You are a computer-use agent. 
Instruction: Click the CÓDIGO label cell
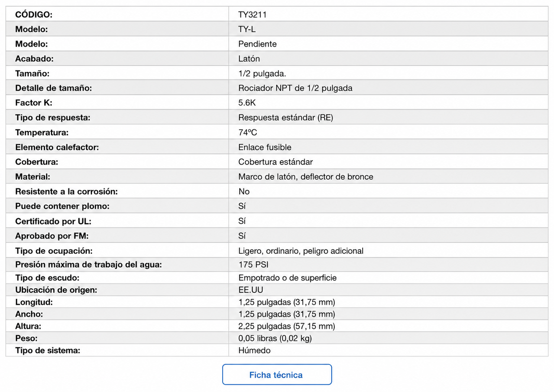click(x=117, y=14)
